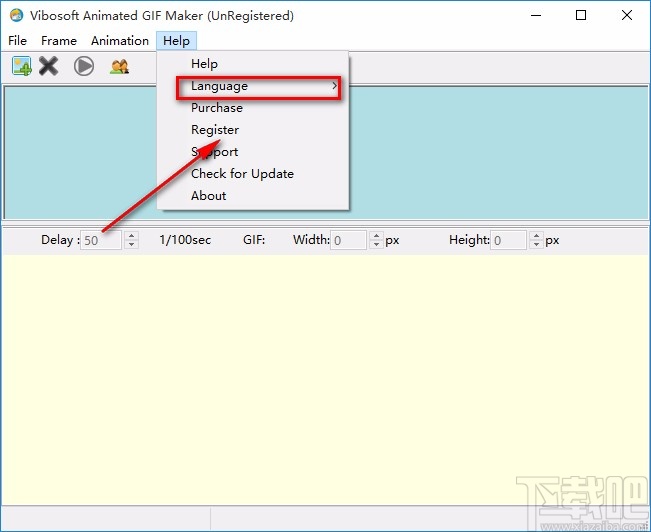Click the Delay value input field
The image size is (651, 532).
pyautogui.click(x=100, y=240)
